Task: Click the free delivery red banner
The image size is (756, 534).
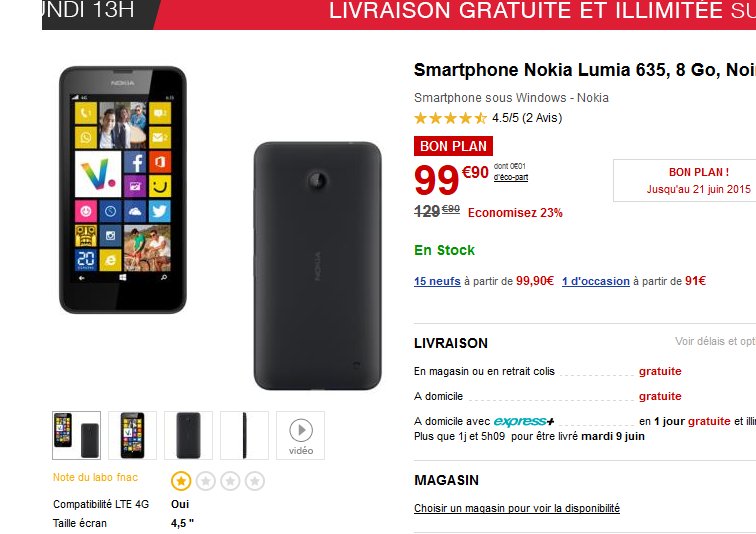Action: point(453,13)
